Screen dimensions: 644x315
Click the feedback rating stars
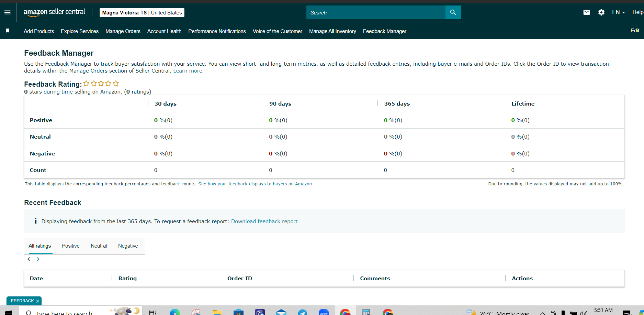101,84
